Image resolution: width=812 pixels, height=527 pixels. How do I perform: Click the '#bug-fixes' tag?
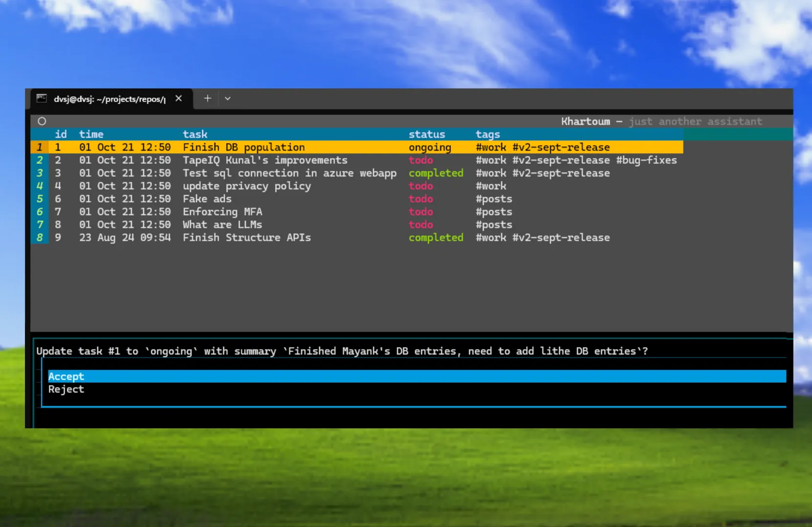click(646, 160)
